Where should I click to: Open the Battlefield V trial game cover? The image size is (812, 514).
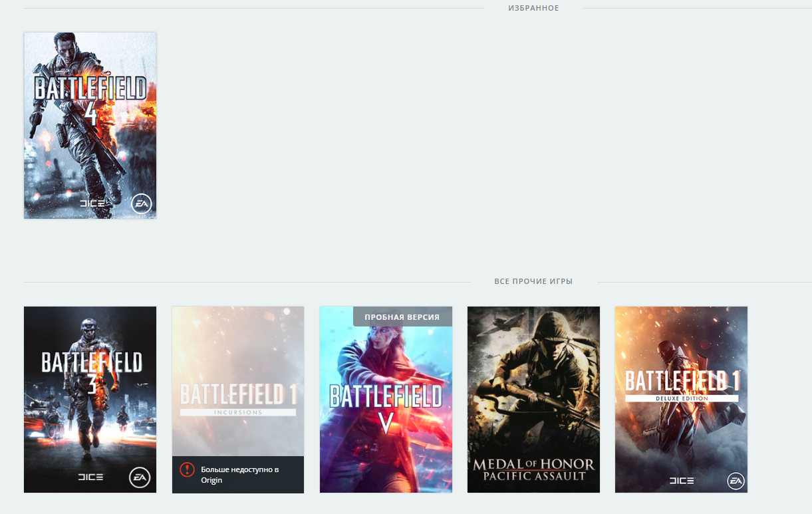386,400
